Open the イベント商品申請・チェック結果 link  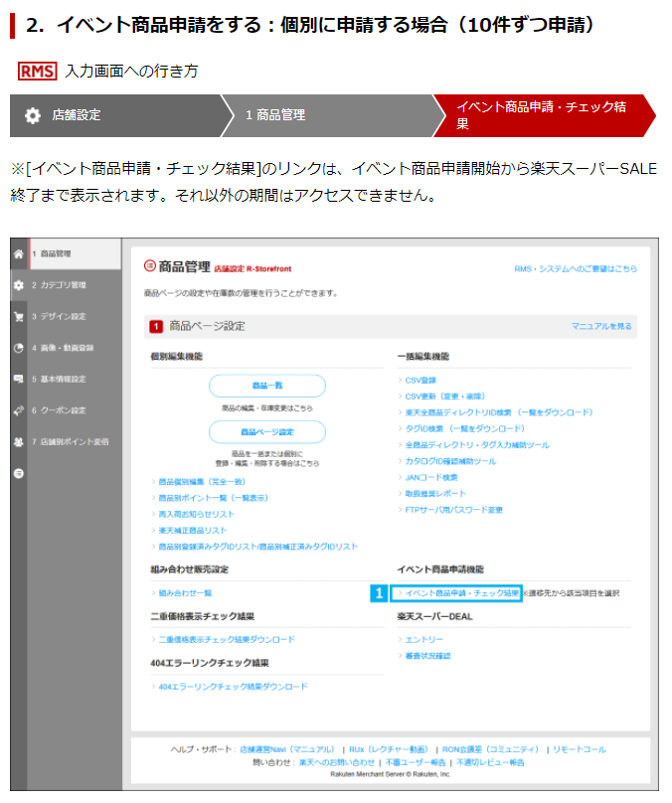(x=462, y=593)
